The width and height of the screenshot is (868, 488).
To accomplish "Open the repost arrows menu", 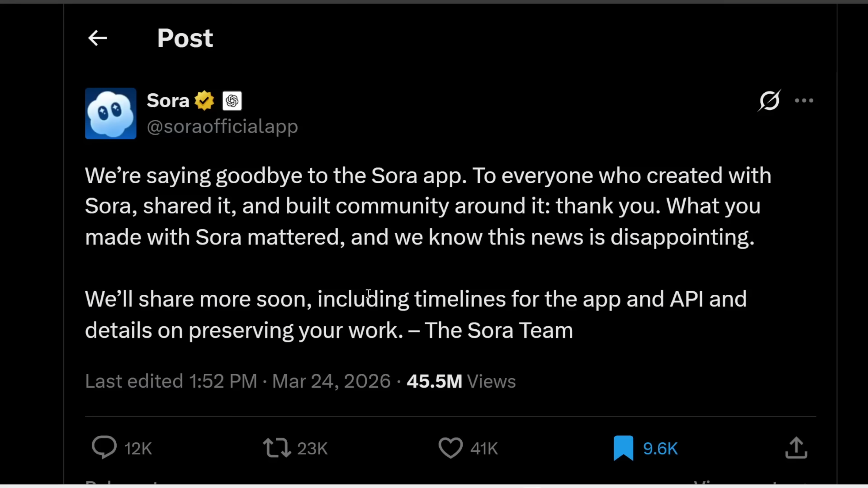I will (277, 448).
